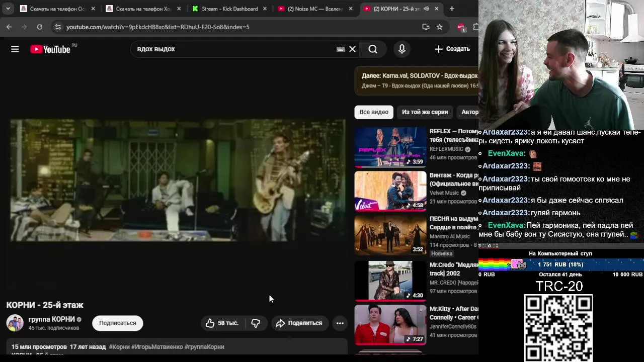Click the REFLEXMUSIC channel name
Viewport: 644px width, 362px height.
[446, 149]
